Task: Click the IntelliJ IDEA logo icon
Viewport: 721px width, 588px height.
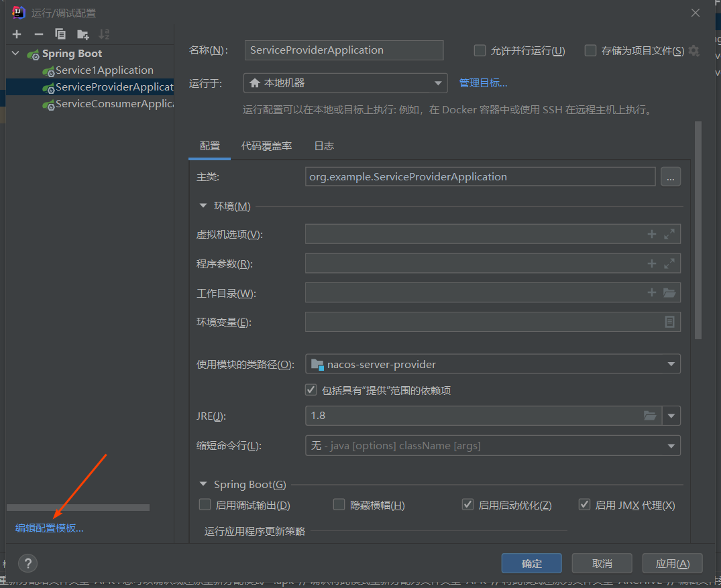Action: tap(18, 13)
